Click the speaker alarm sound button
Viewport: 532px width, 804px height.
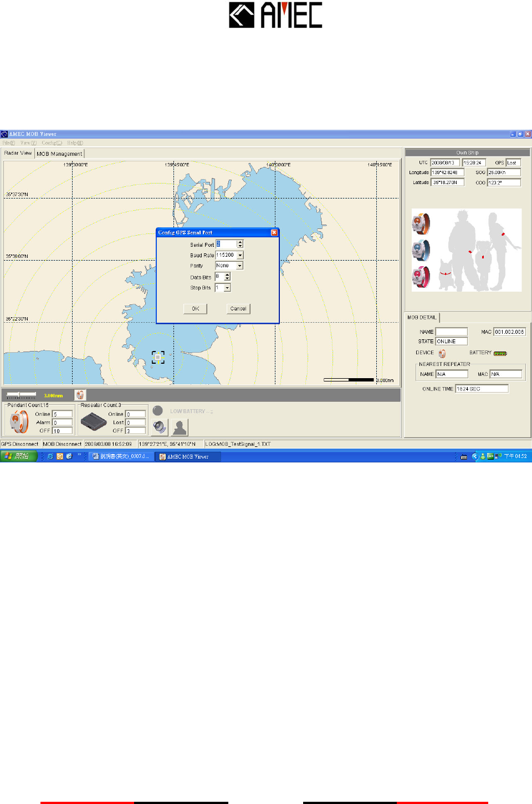coord(160,427)
